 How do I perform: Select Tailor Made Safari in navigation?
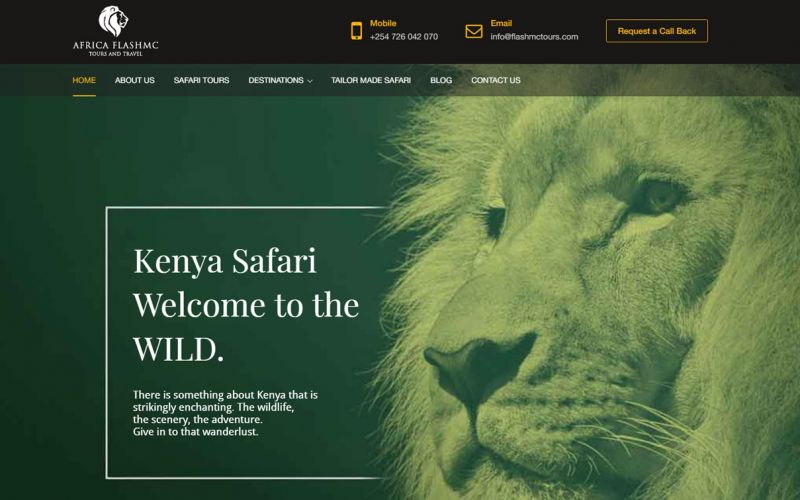point(371,80)
